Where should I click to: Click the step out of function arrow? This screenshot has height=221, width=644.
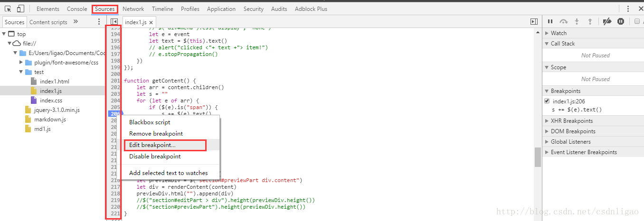pos(590,21)
